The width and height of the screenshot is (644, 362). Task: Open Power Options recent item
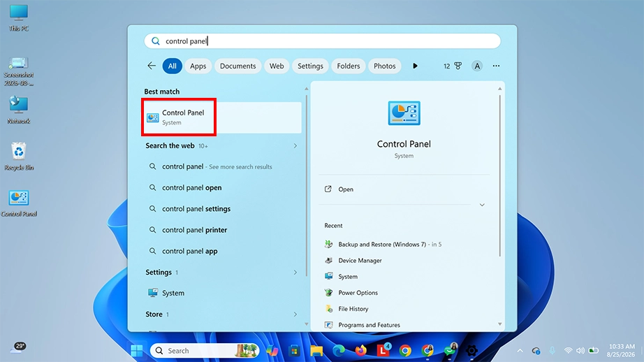[351, 293]
